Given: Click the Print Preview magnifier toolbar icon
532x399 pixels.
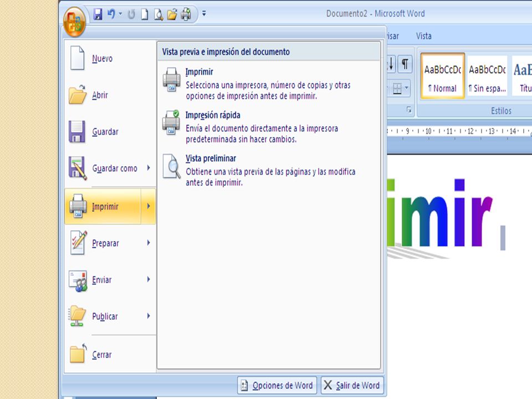Looking at the screenshot, I should click(x=158, y=14).
